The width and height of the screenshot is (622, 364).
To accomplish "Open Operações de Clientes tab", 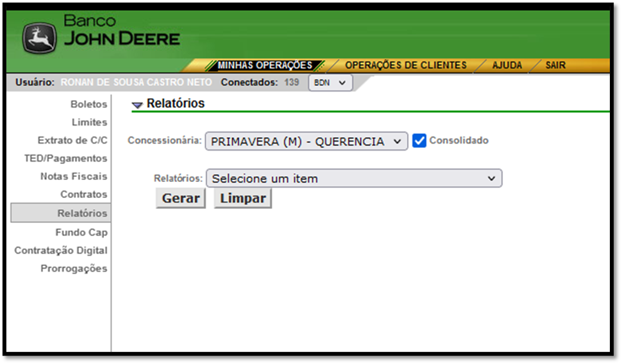I will (x=405, y=65).
